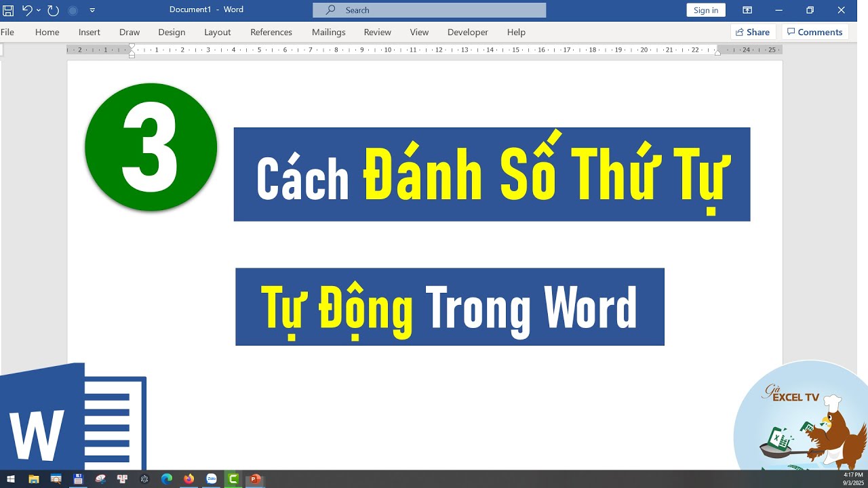868x488 pixels.
Task: Click the right indent marker on ruler
Action: (717, 52)
